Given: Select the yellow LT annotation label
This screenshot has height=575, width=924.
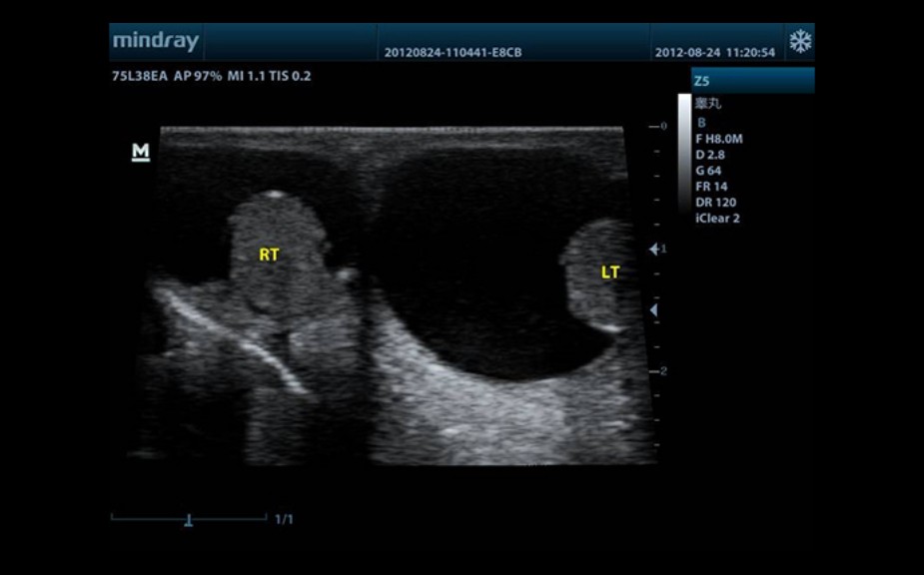Looking at the screenshot, I should tap(610, 273).
